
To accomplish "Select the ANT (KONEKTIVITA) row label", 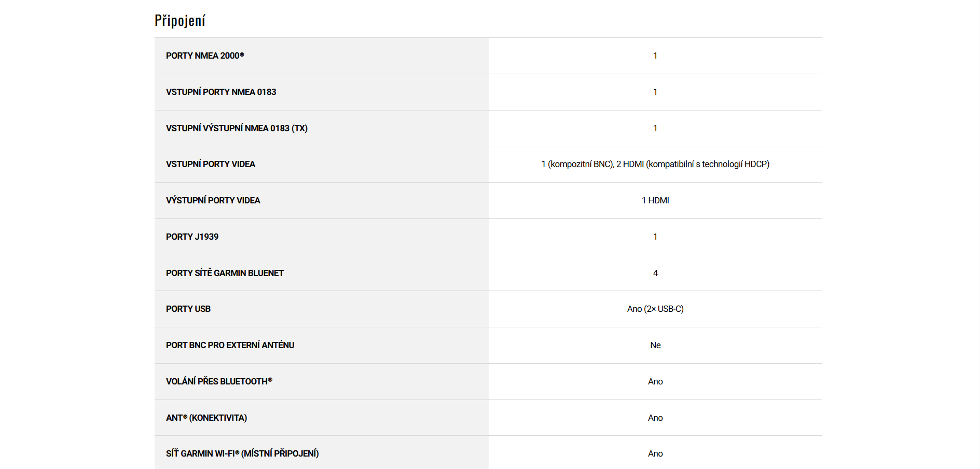I will (206, 418).
